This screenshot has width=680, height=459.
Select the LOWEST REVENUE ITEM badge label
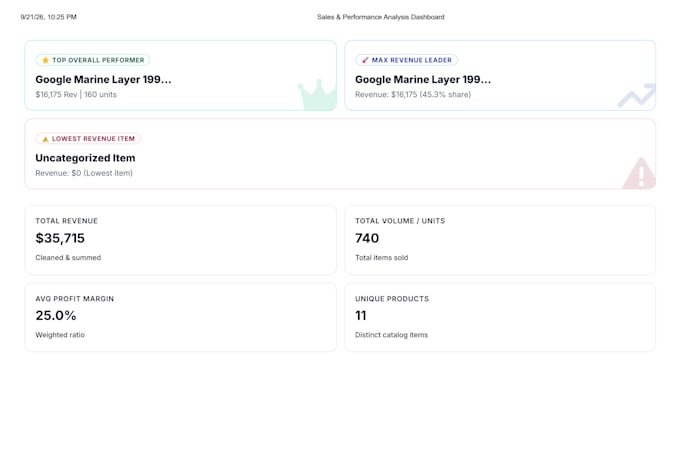[93, 139]
